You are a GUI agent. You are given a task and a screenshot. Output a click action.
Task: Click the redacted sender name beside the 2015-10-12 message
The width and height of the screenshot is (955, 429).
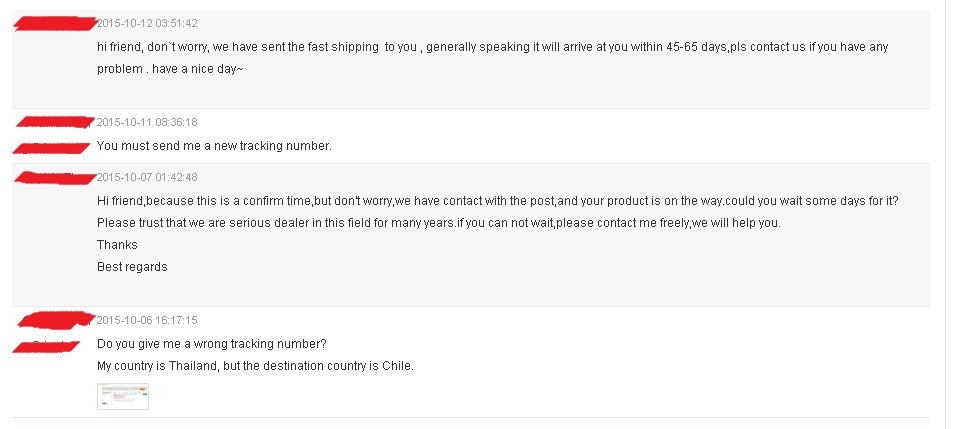point(55,22)
